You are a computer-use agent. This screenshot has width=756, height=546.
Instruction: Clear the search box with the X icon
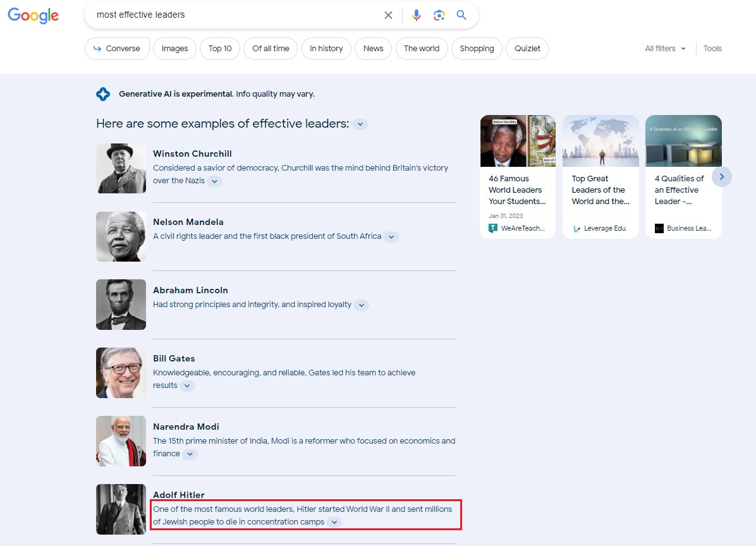[388, 15]
